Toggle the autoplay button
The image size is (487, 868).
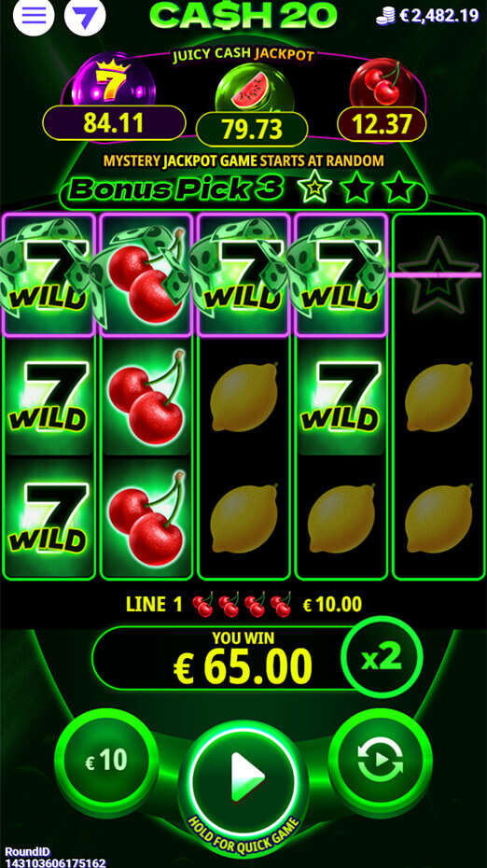(x=381, y=760)
